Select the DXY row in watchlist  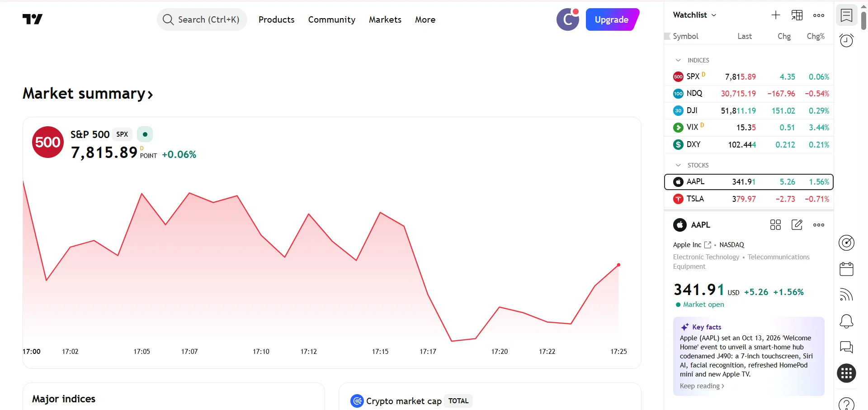pos(749,145)
